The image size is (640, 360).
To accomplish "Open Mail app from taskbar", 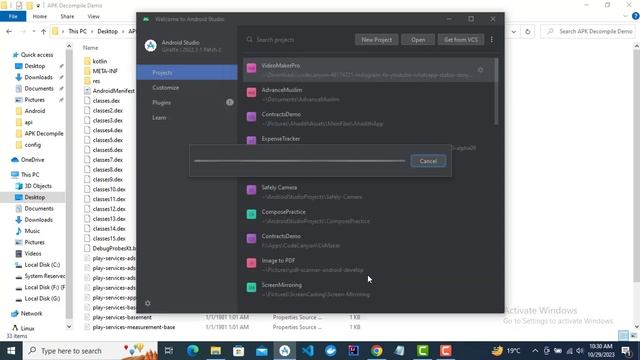I will [x=262, y=351].
